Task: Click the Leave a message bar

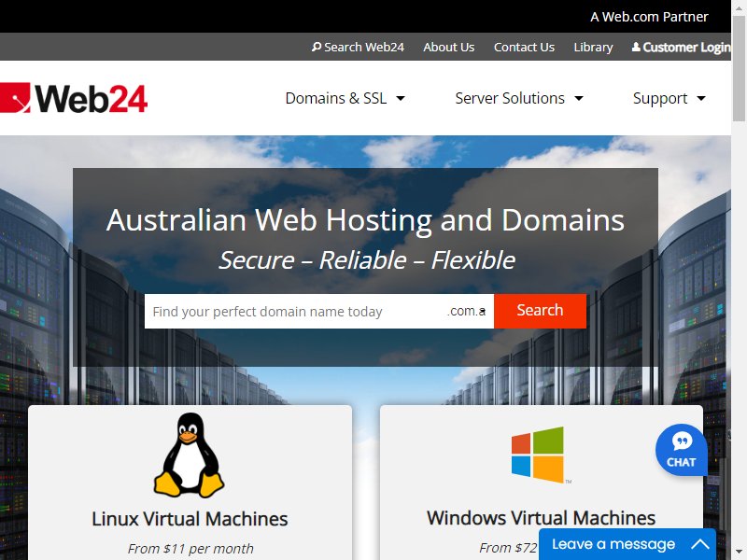Action: point(627,544)
